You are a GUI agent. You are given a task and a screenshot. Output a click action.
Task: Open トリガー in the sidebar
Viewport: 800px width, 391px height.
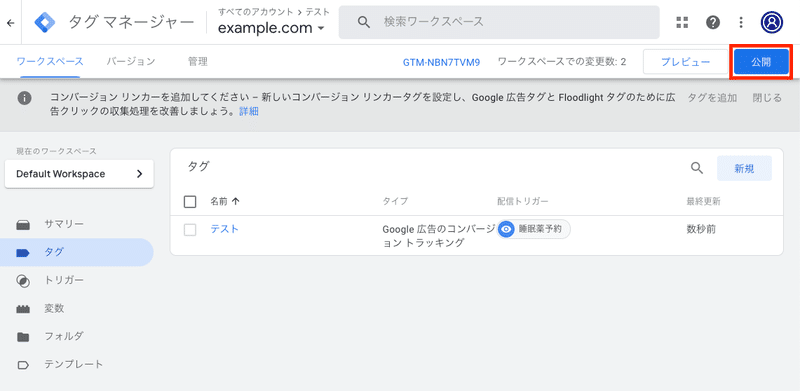coord(64,280)
